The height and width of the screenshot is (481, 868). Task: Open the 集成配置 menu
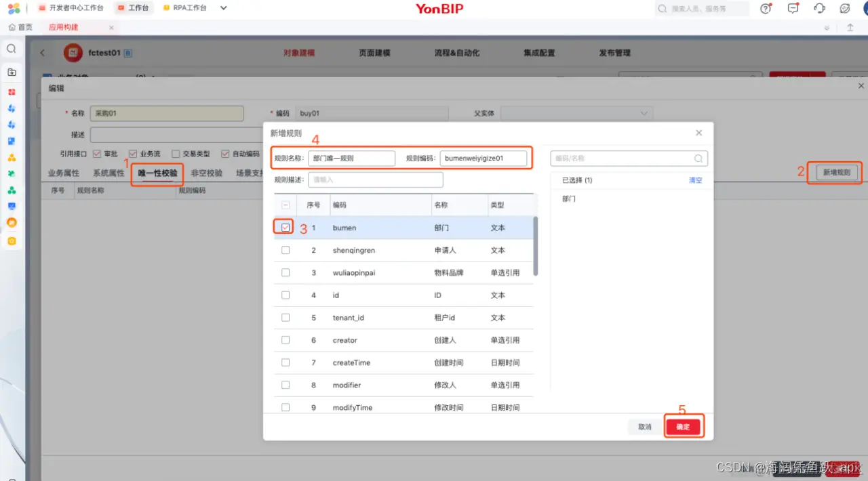(x=539, y=53)
